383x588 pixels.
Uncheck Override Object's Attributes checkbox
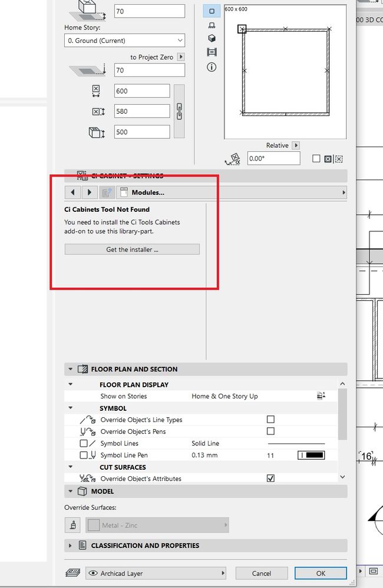(x=270, y=478)
